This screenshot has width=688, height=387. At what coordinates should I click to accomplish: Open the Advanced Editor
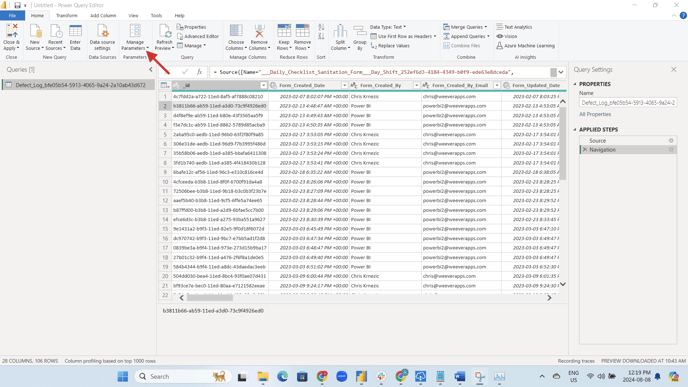click(197, 36)
